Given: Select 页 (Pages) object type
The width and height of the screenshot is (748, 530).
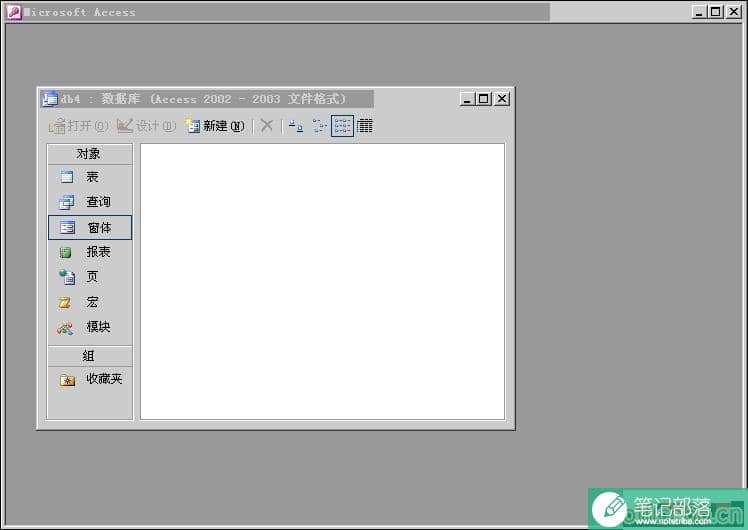Looking at the screenshot, I should tap(90, 277).
